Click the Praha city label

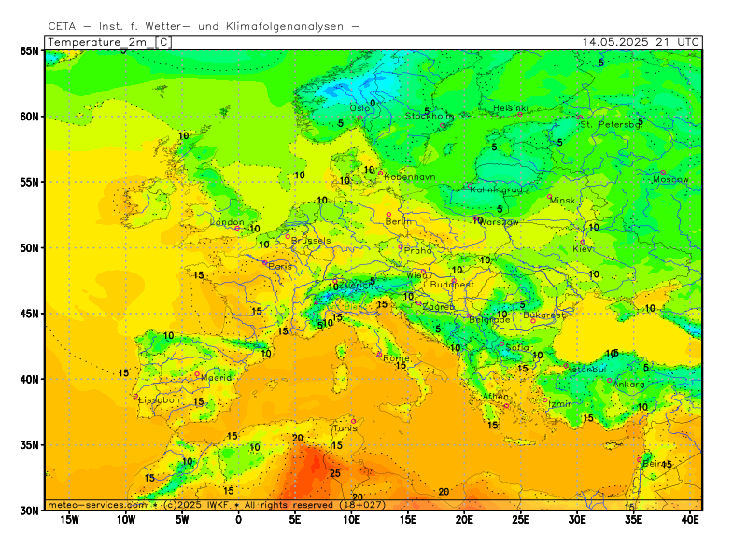[417, 250]
